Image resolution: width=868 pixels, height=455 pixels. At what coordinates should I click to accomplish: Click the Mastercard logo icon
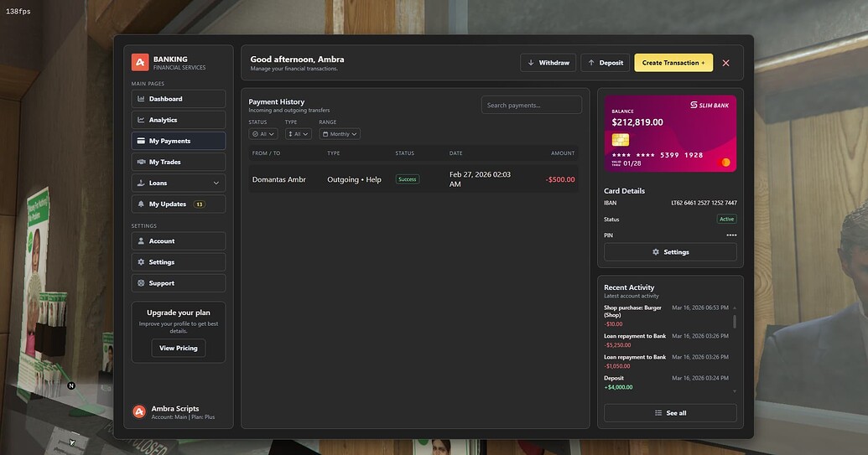(x=724, y=162)
